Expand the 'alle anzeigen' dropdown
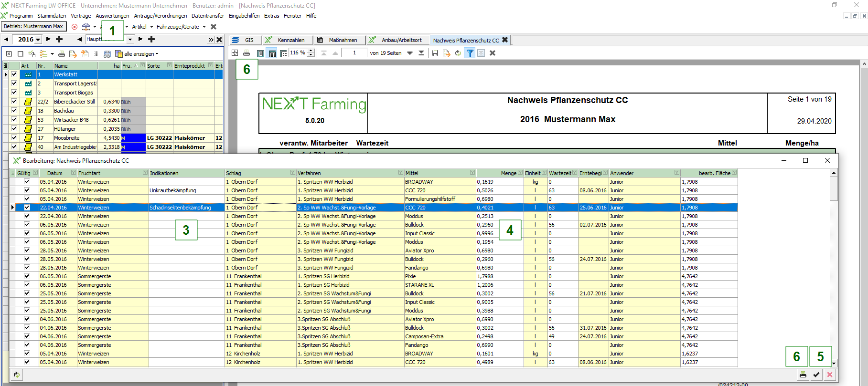 pyautogui.click(x=157, y=54)
